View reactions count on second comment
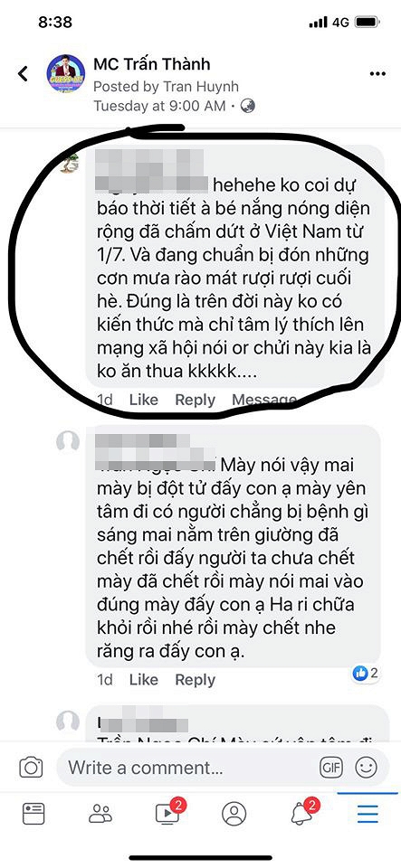 tap(366, 673)
